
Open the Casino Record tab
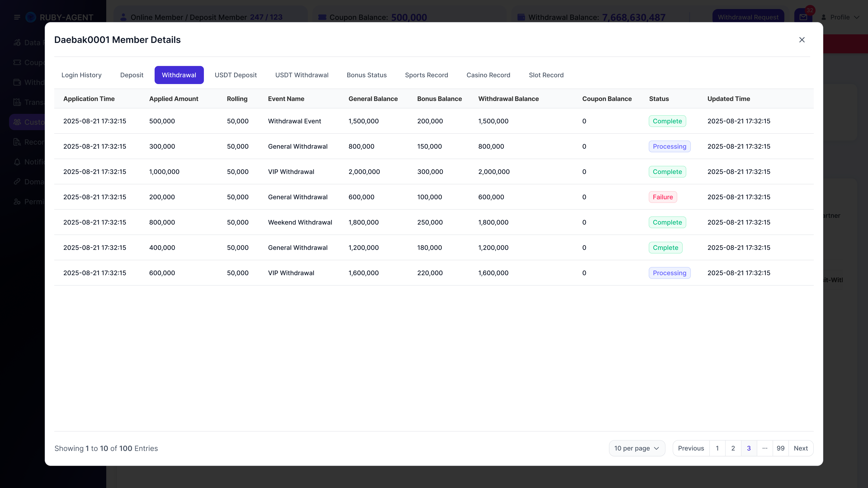488,75
